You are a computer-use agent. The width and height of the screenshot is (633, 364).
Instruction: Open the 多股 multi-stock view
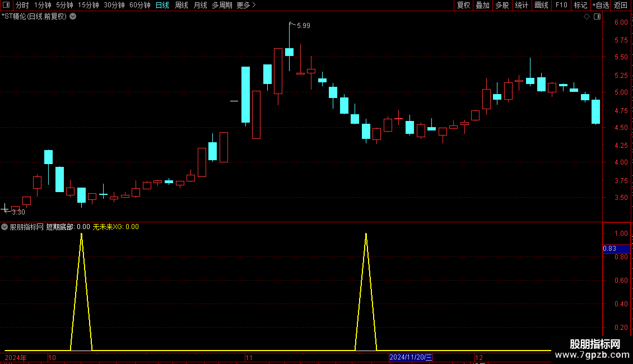(502, 5)
